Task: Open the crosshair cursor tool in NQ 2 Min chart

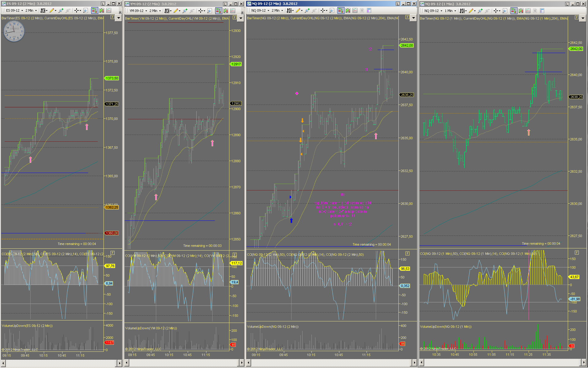Action: click(x=323, y=11)
